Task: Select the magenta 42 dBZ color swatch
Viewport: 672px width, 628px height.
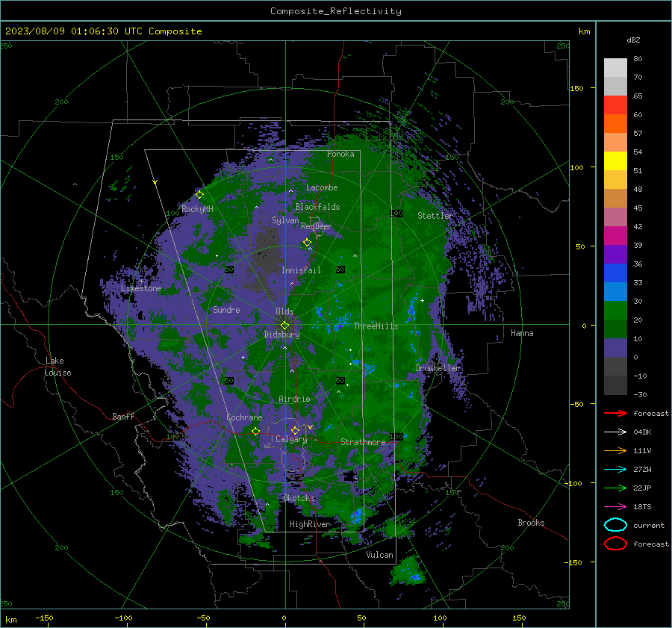Action: point(615,235)
